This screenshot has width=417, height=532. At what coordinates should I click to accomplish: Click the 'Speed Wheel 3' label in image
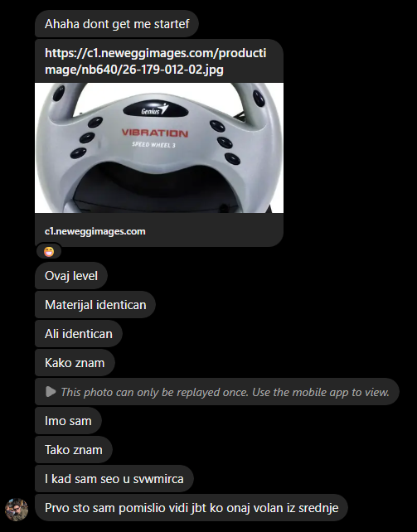coord(153,145)
